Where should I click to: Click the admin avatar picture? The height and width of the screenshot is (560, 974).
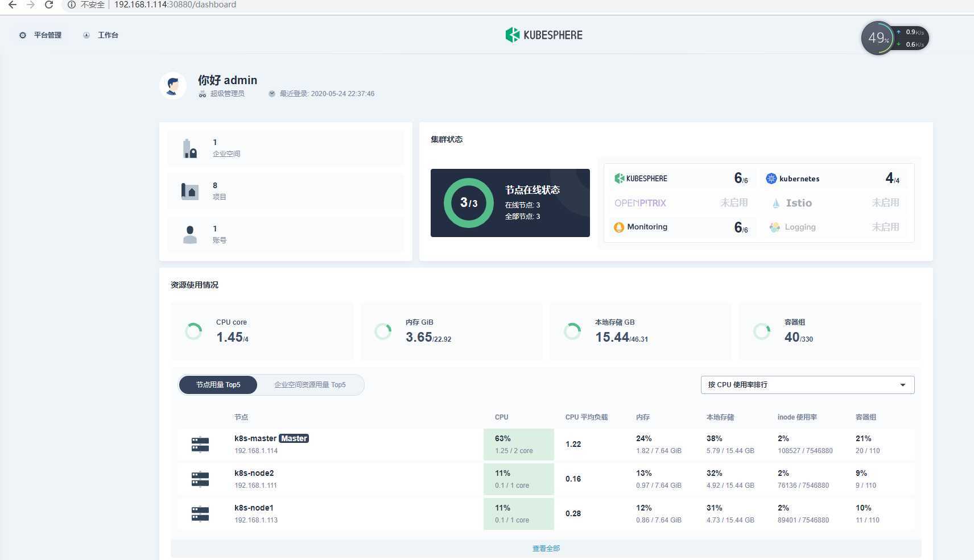tap(173, 86)
